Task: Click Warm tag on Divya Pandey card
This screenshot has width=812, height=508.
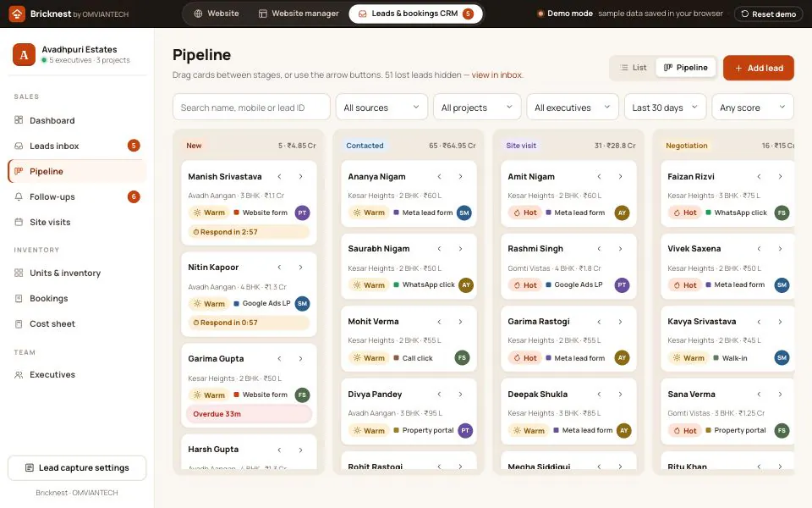Action: [x=369, y=430]
